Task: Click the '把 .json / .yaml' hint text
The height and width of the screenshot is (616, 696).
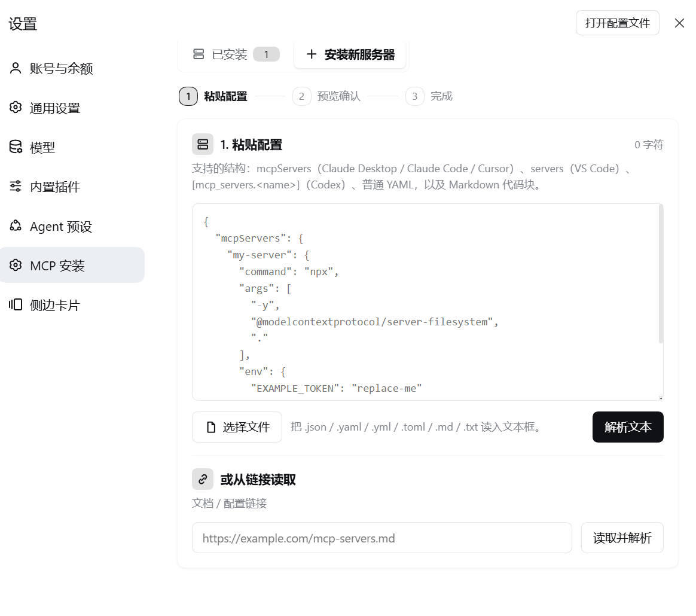Action: click(x=416, y=427)
